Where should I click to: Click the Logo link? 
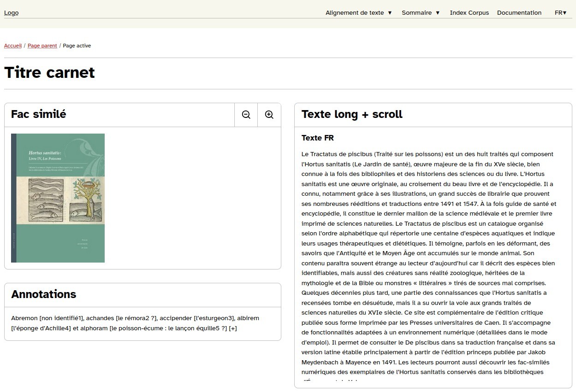(x=12, y=12)
